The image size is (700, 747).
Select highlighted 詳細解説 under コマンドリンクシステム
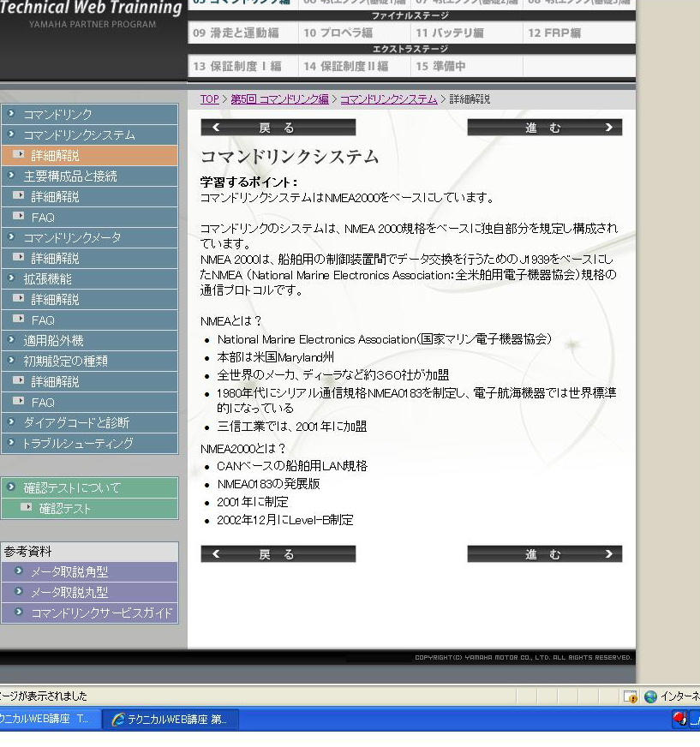[90, 155]
